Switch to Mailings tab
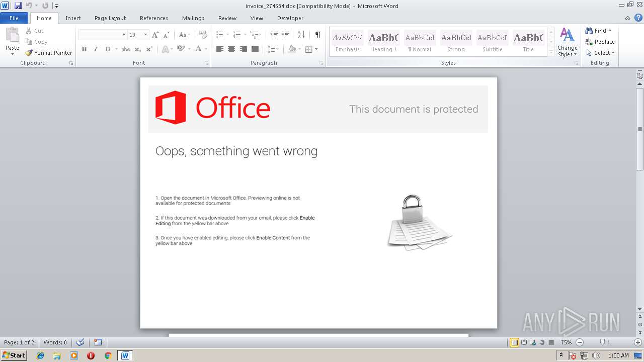The image size is (644, 362). [193, 18]
